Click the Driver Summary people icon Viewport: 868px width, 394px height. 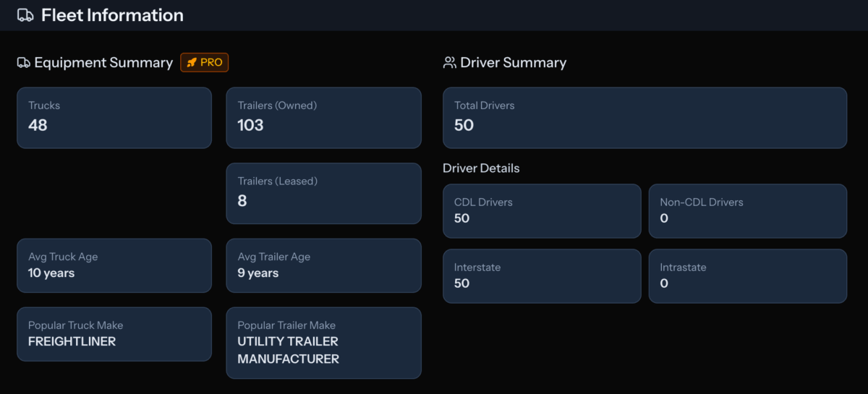click(x=450, y=63)
